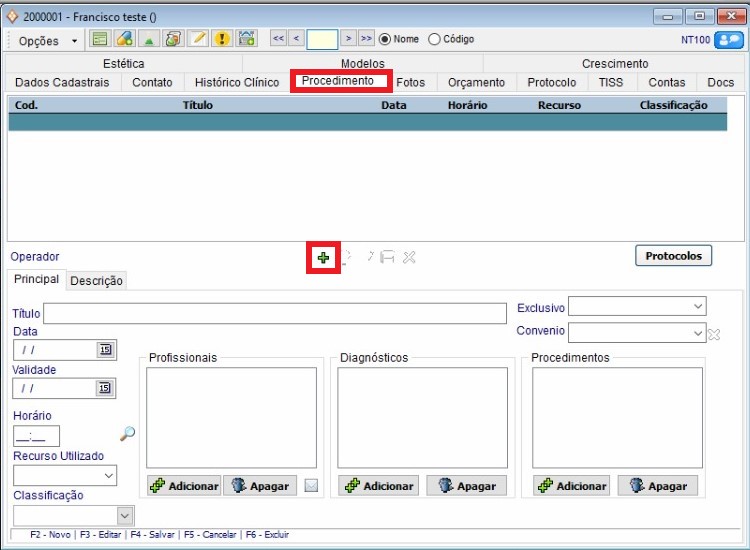The width and height of the screenshot is (750, 550).
Task: Click into the Título text field
Action: [x=275, y=314]
